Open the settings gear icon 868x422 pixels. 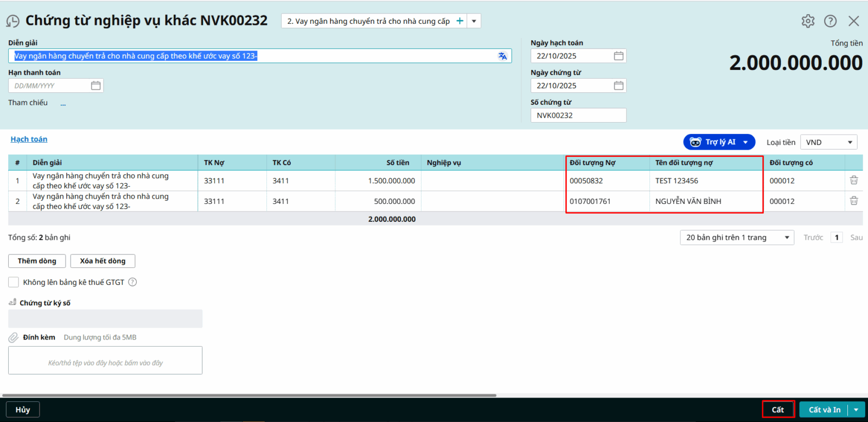pos(808,21)
